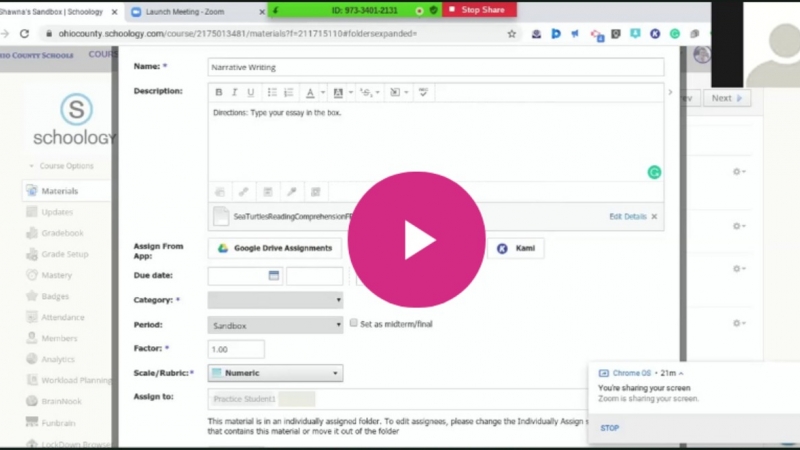Click the underline formatting icon
Screen dimensions: 800x450
point(251,92)
